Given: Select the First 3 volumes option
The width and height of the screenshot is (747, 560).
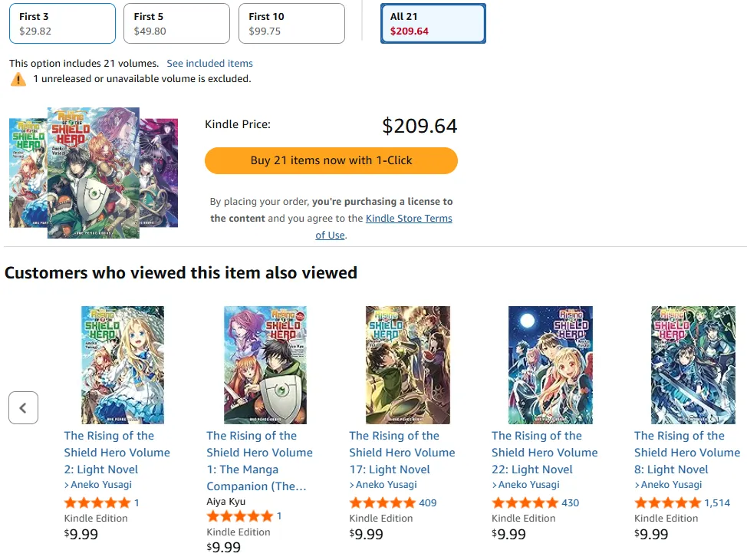Looking at the screenshot, I should [62, 24].
